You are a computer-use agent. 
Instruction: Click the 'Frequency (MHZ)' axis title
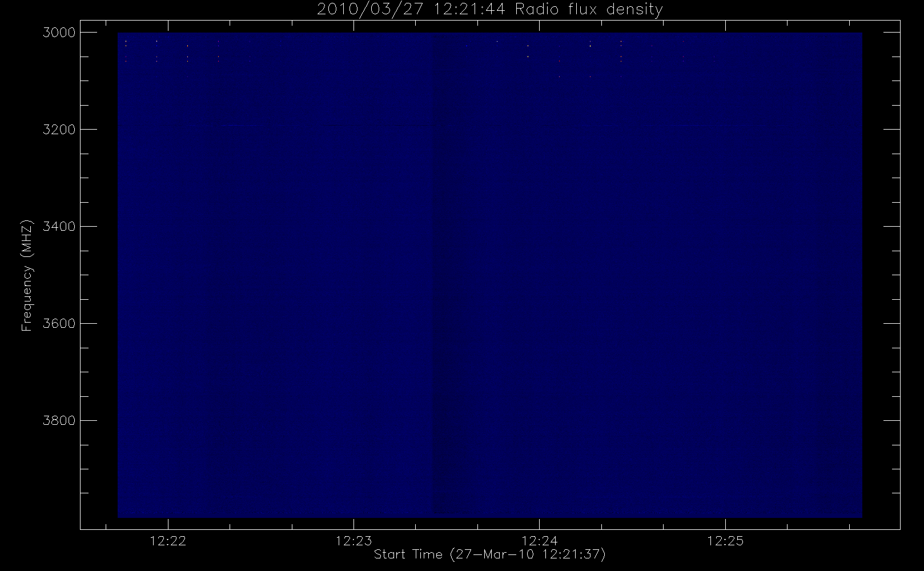click(x=26, y=275)
